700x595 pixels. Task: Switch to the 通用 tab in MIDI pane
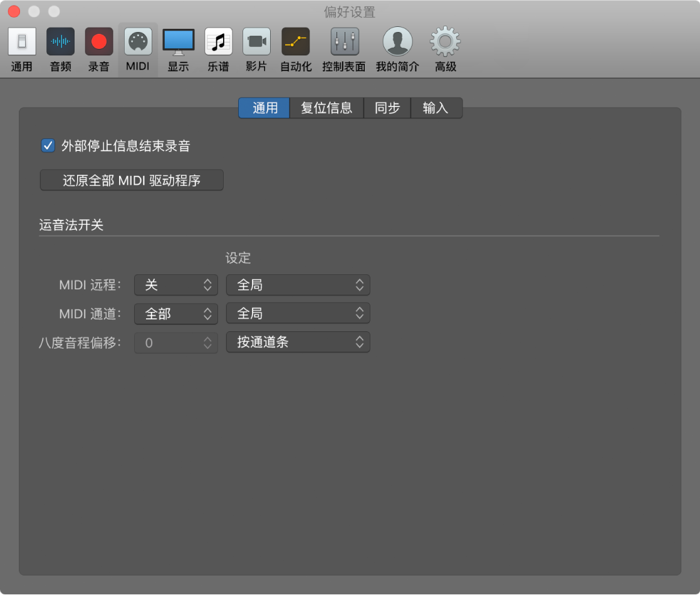coord(264,108)
